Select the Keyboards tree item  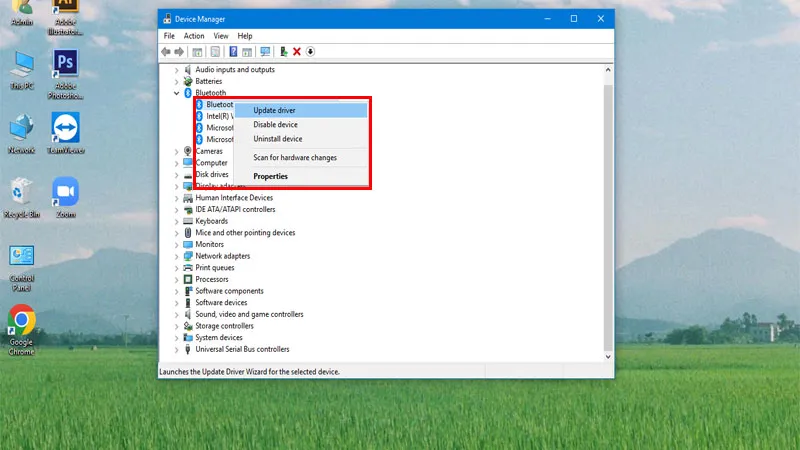pyautogui.click(x=211, y=221)
